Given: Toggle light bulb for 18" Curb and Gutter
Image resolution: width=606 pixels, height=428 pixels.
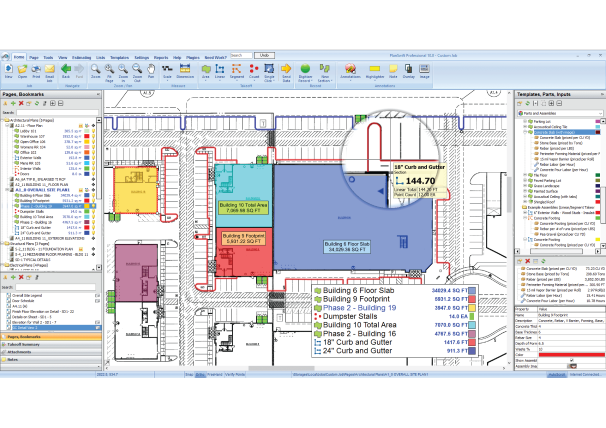Looking at the screenshot, I should [x=93, y=228].
